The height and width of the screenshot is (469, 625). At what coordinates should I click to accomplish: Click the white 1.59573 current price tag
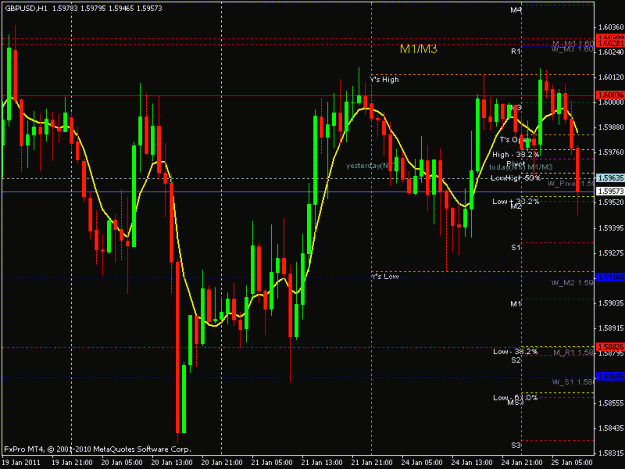coord(610,192)
